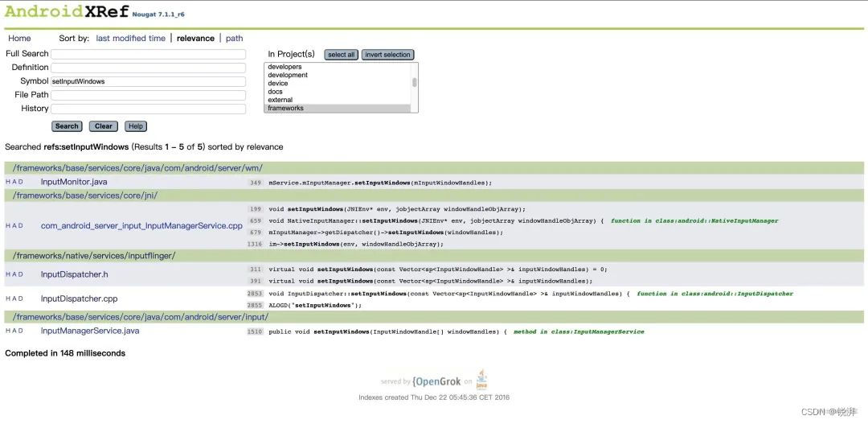Image resolution: width=868 pixels, height=424 pixels.
Task: Open com_android_server_input_InputManagerService.cpp file link
Action: tap(141, 226)
